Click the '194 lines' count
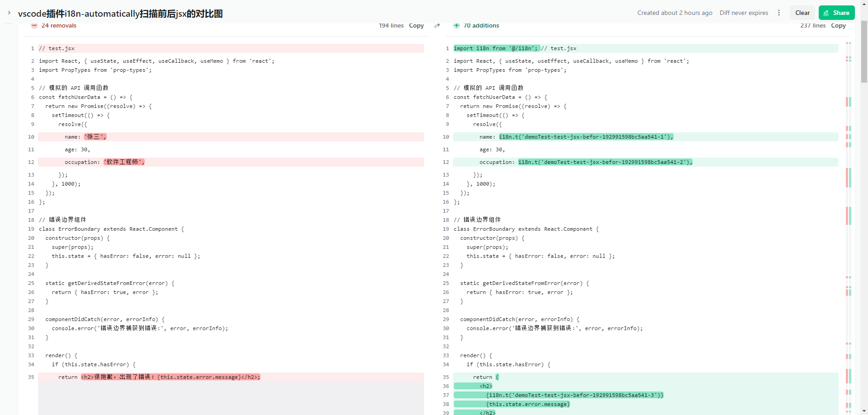The height and width of the screenshot is (415, 868). click(391, 26)
